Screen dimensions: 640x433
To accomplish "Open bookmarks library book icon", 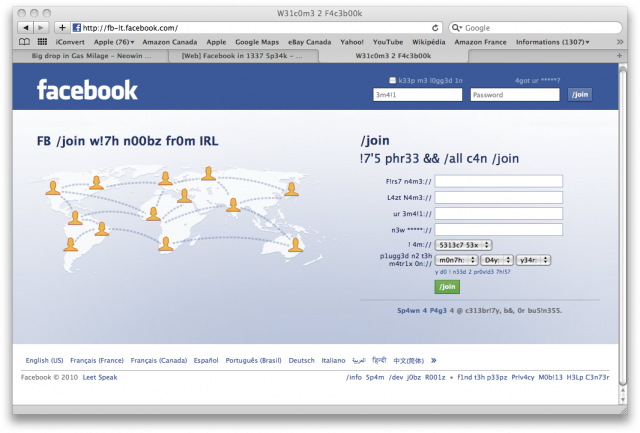I will [x=24, y=42].
